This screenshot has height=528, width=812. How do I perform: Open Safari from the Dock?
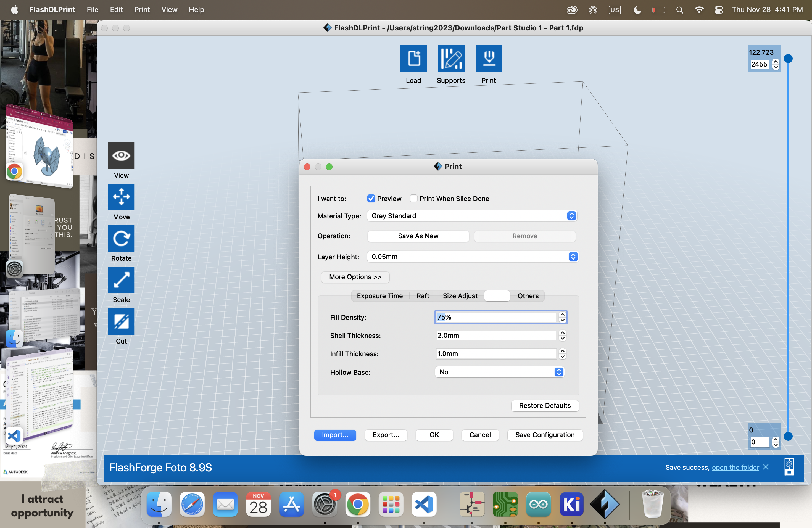pyautogui.click(x=192, y=504)
